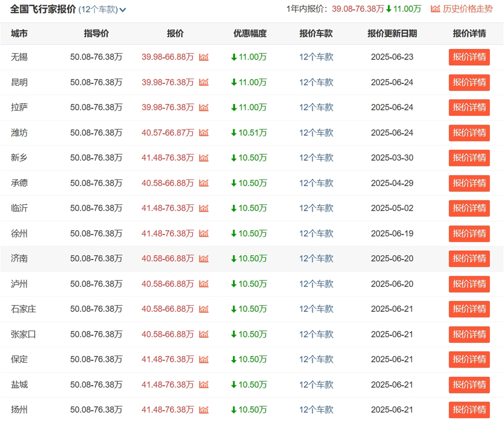Image resolution: width=504 pixels, height=422 pixels.
Task: Click 39.08-76.38万 yearly price range
Action: click(x=358, y=9)
